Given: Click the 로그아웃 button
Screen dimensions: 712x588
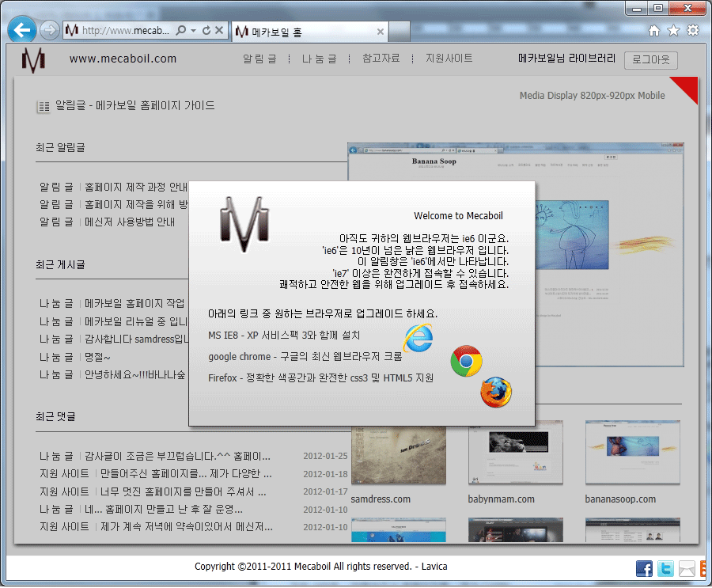Looking at the screenshot, I should pyautogui.click(x=651, y=60).
